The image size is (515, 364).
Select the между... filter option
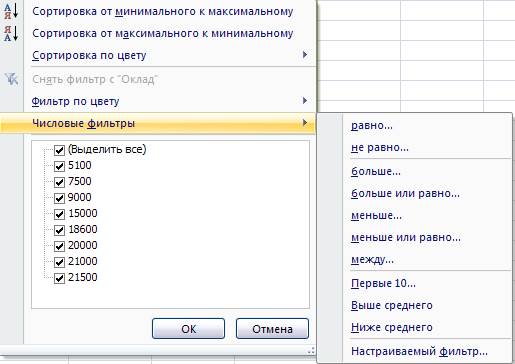(x=372, y=259)
